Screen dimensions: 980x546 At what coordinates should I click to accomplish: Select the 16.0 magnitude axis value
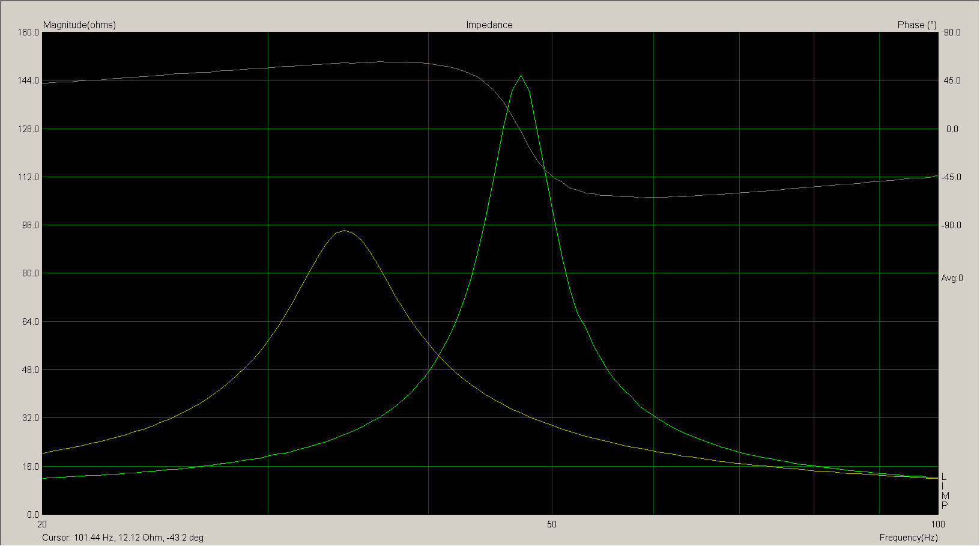31,467
